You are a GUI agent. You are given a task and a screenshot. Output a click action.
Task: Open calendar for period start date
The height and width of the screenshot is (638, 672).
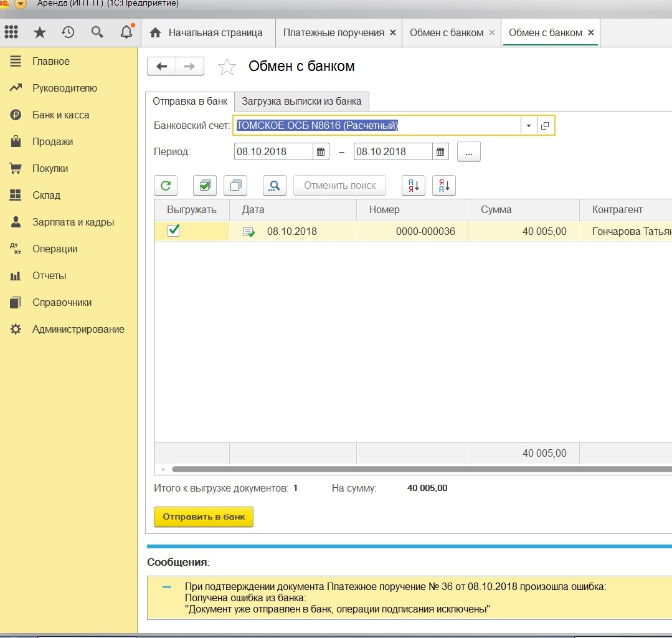[x=321, y=151]
